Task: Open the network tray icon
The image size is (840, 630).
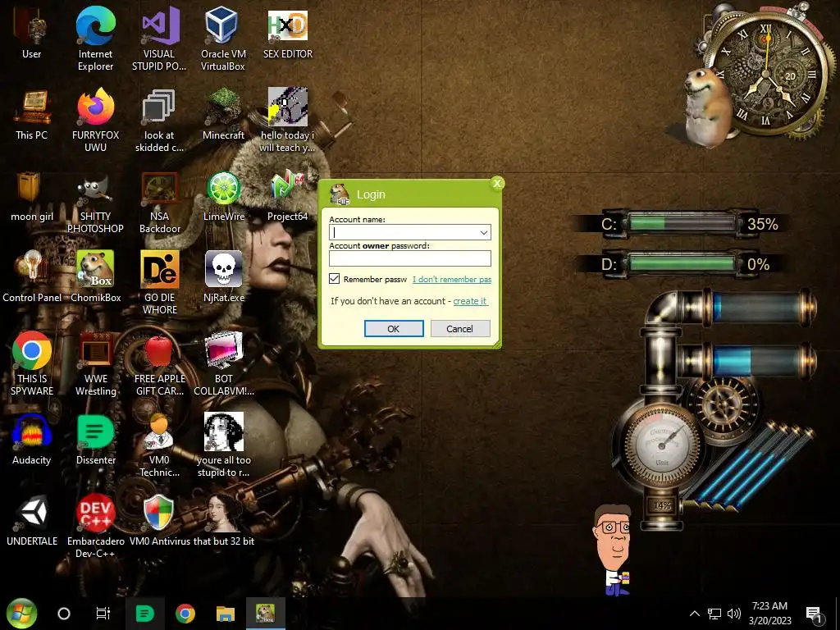Action: (714, 614)
